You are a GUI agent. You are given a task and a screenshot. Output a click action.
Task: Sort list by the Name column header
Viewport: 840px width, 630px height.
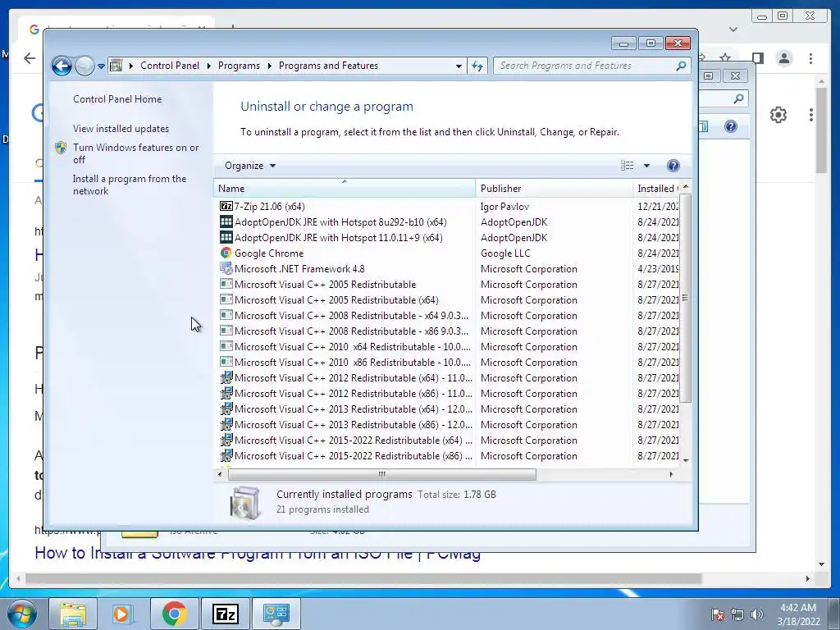coord(345,189)
